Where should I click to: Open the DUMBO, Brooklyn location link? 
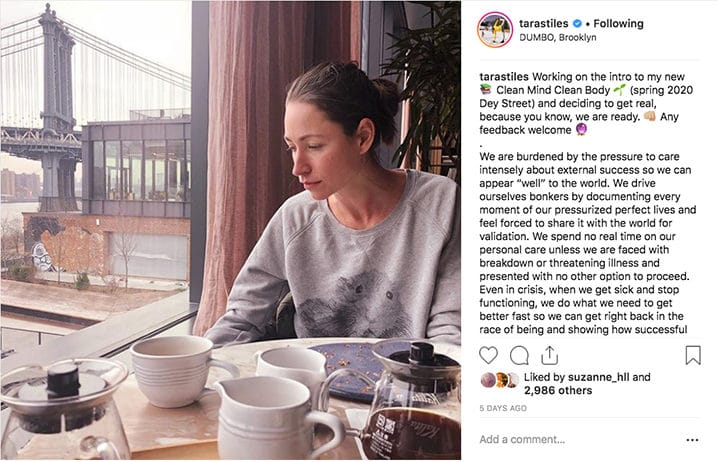click(557, 38)
